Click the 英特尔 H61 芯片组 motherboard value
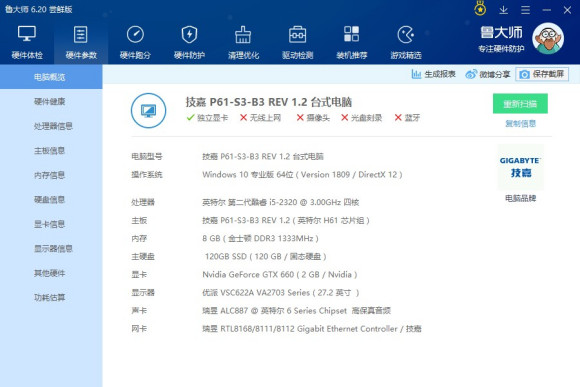 click(286, 221)
